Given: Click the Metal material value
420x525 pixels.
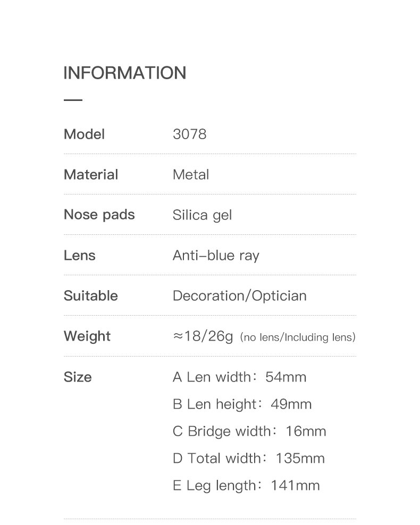Looking at the screenshot, I should coord(191,174).
